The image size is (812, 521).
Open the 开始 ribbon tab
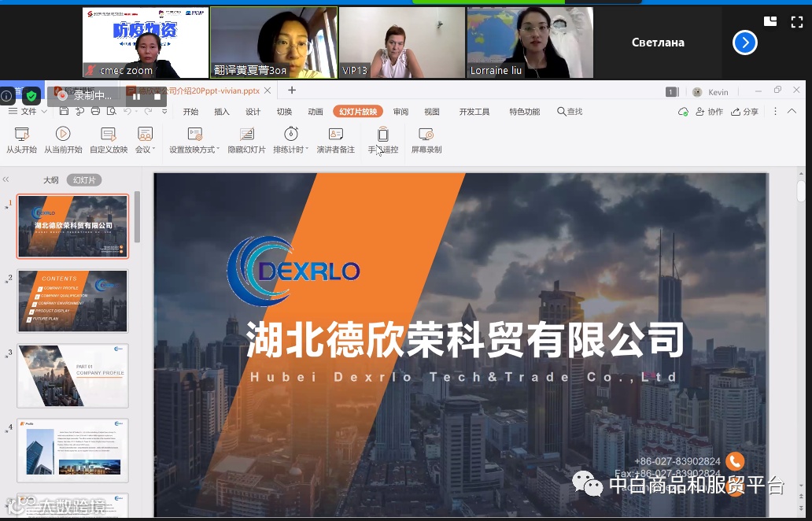pyautogui.click(x=190, y=111)
